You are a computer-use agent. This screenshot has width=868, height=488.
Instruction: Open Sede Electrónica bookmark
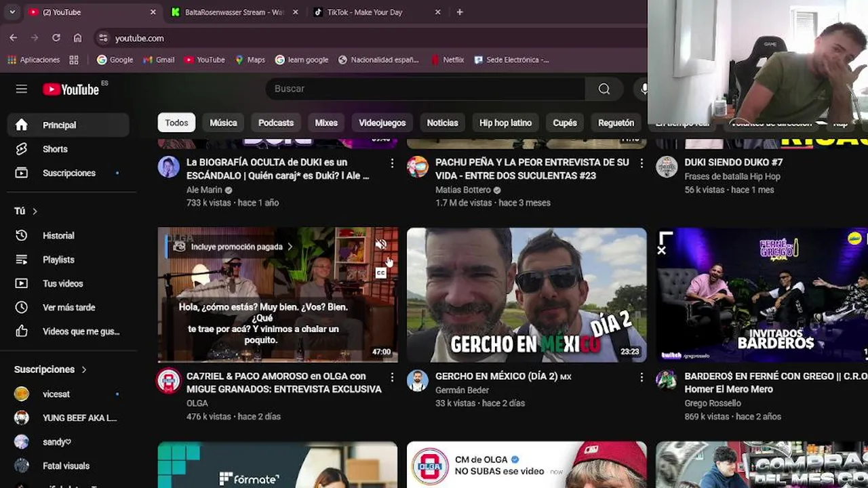pos(511,60)
